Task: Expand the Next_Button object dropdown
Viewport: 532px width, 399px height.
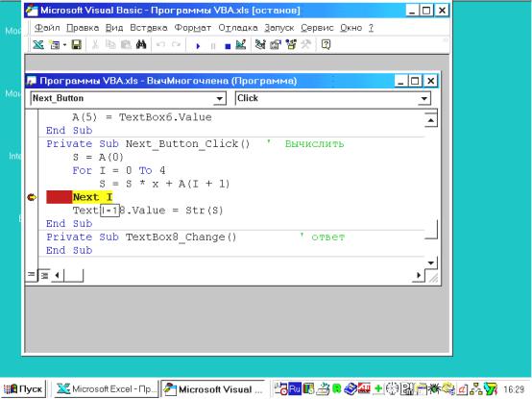Action: click(x=220, y=98)
